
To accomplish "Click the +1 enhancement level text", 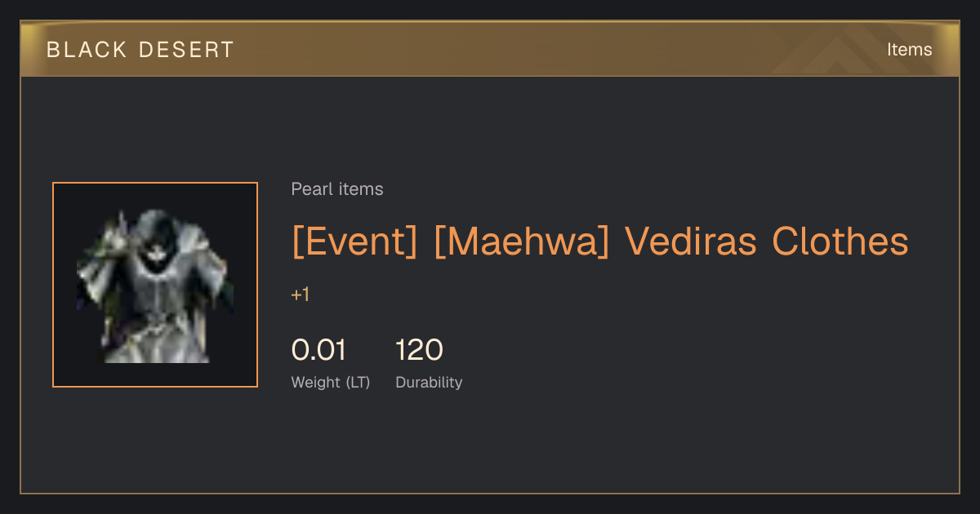I will tap(300, 295).
